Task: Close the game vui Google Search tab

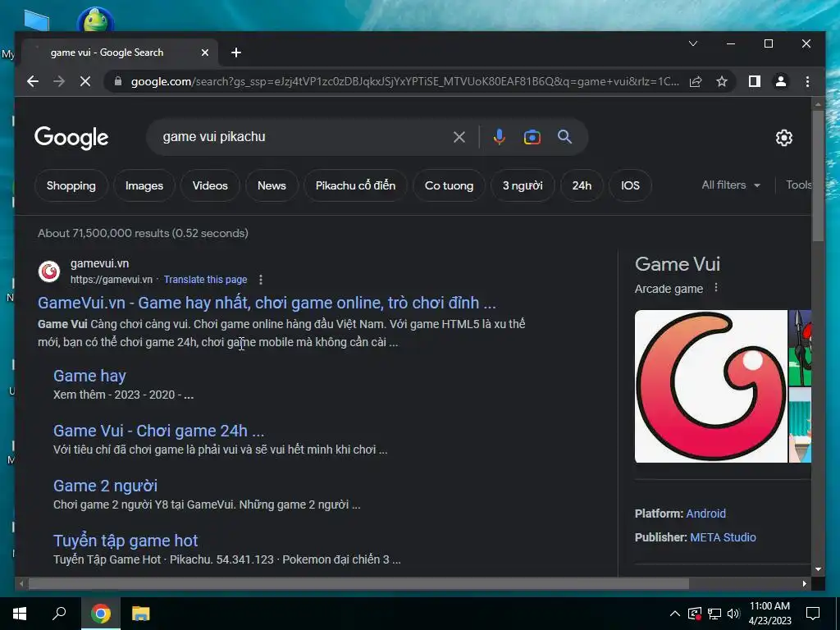Action: 204,52
